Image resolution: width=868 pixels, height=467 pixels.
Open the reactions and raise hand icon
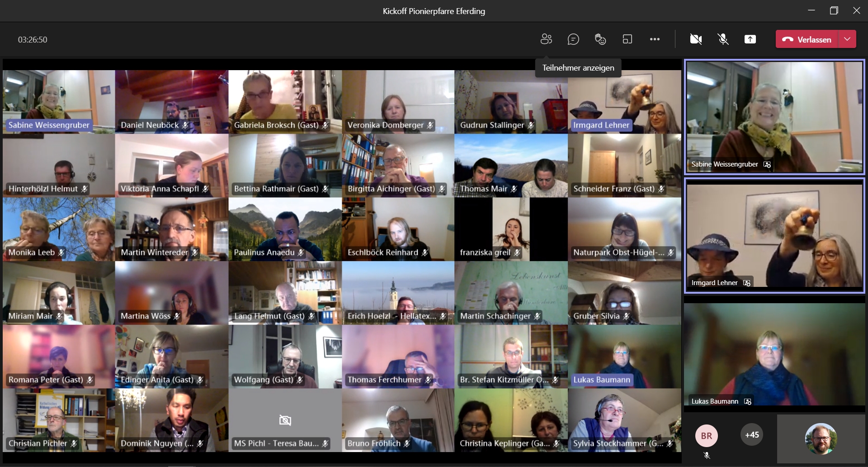pos(600,39)
